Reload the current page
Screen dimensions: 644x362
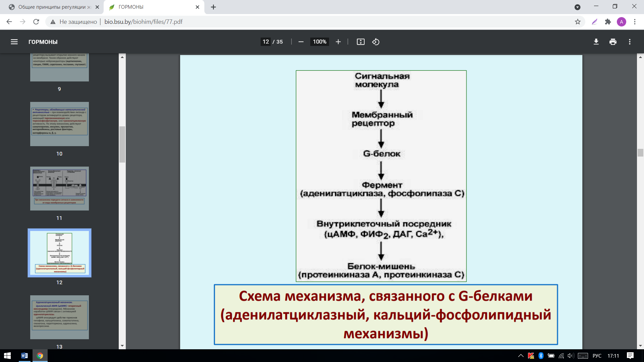click(36, 22)
